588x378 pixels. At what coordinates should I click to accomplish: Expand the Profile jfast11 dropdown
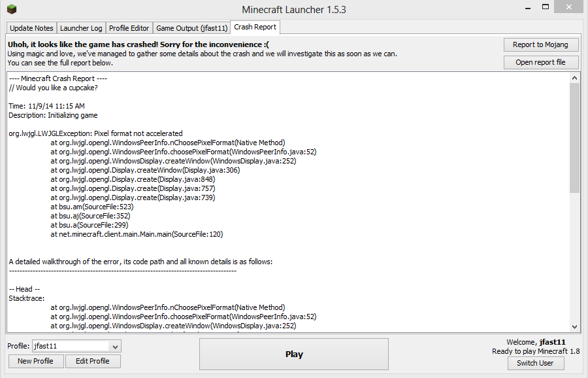click(x=115, y=347)
